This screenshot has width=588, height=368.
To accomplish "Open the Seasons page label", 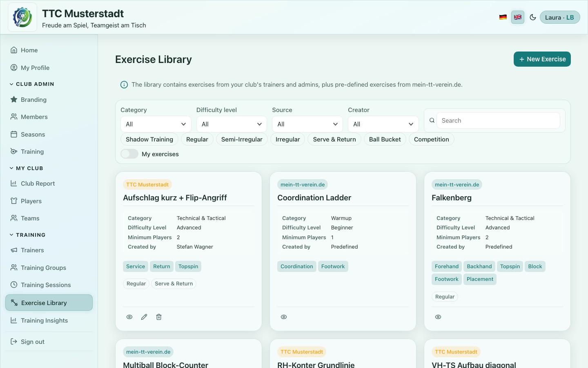I will click(33, 134).
